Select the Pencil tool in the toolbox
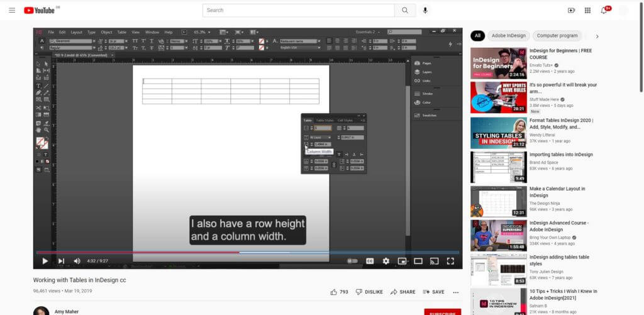 pyautogui.click(x=46, y=92)
